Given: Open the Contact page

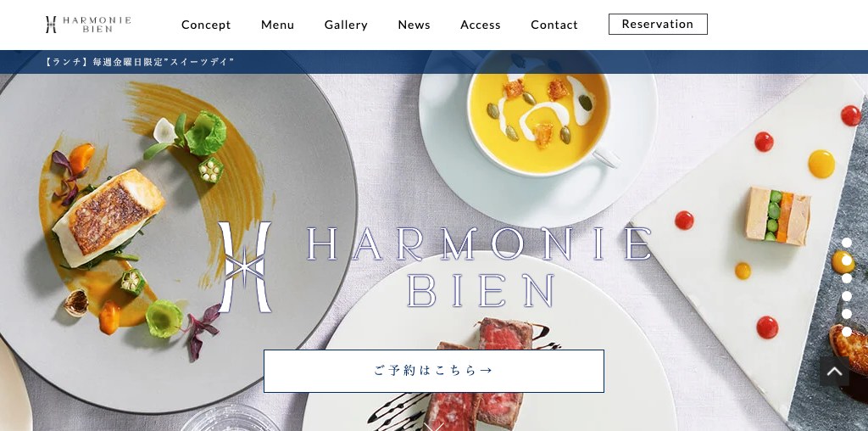Looking at the screenshot, I should pyautogui.click(x=554, y=25).
